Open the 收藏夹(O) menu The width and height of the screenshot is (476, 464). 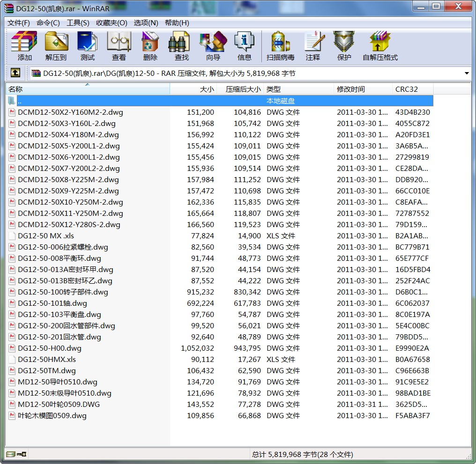(x=112, y=23)
